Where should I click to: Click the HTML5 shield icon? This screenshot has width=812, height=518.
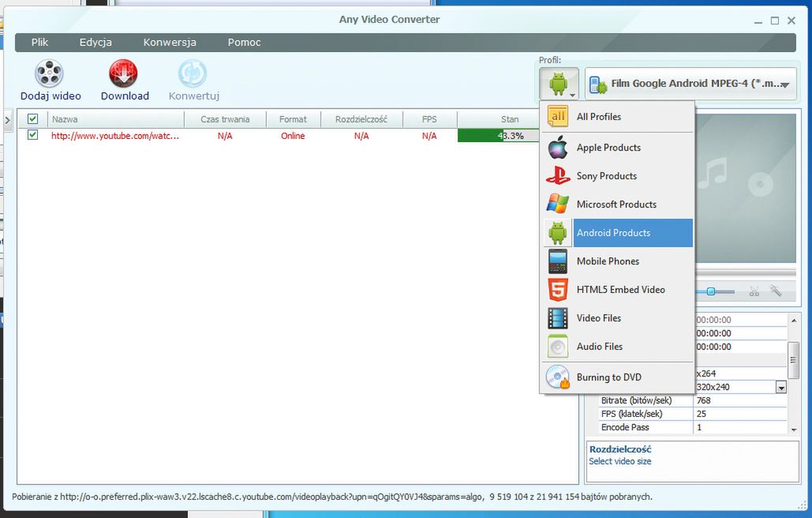click(558, 290)
